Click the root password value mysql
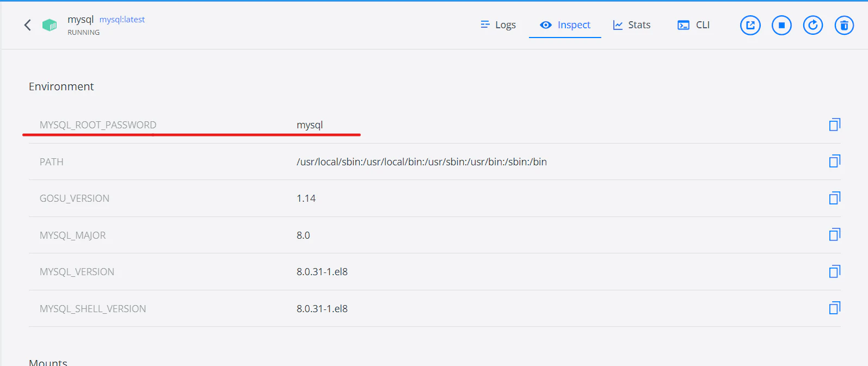This screenshot has height=366, width=868. tap(310, 125)
